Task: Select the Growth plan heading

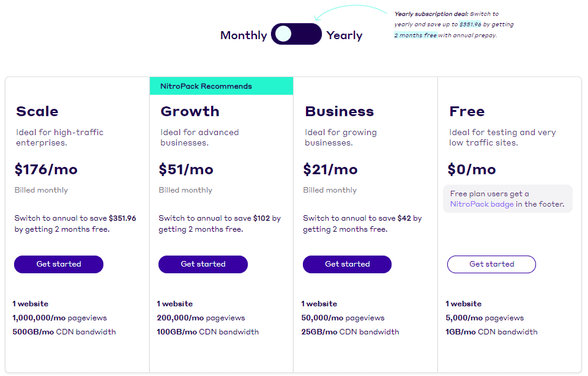Action: 190,111
